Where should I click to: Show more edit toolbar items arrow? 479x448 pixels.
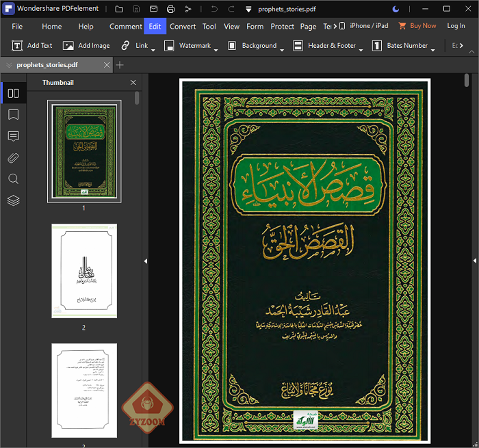[461, 46]
